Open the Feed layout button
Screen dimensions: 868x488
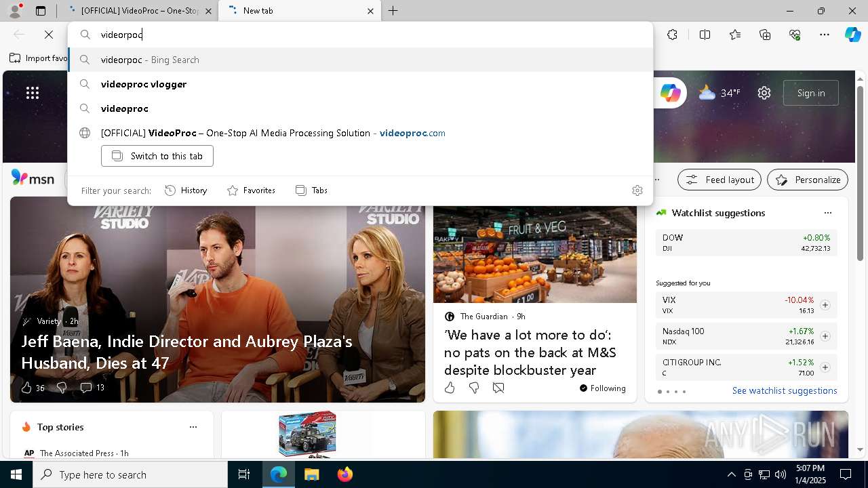point(719,180)
